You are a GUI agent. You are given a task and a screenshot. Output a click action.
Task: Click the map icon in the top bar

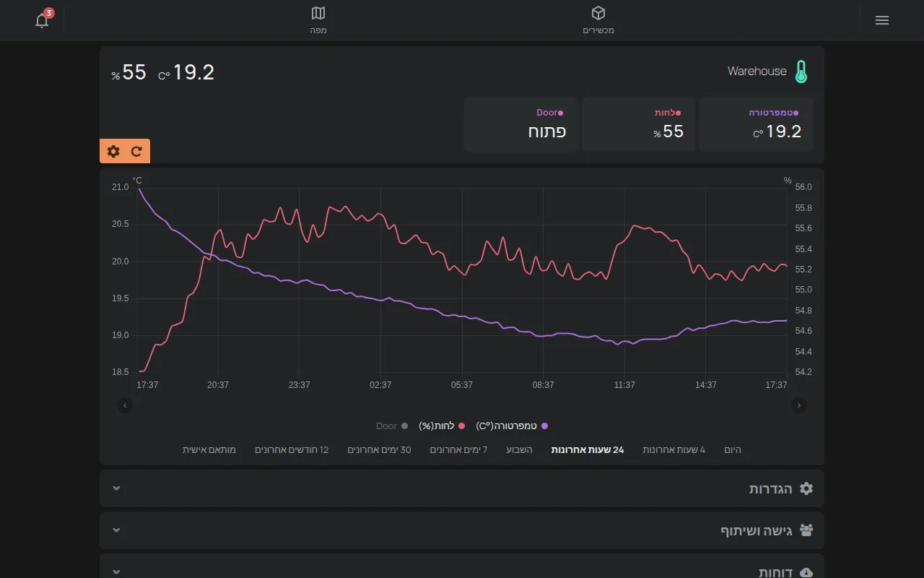(318, 13)
